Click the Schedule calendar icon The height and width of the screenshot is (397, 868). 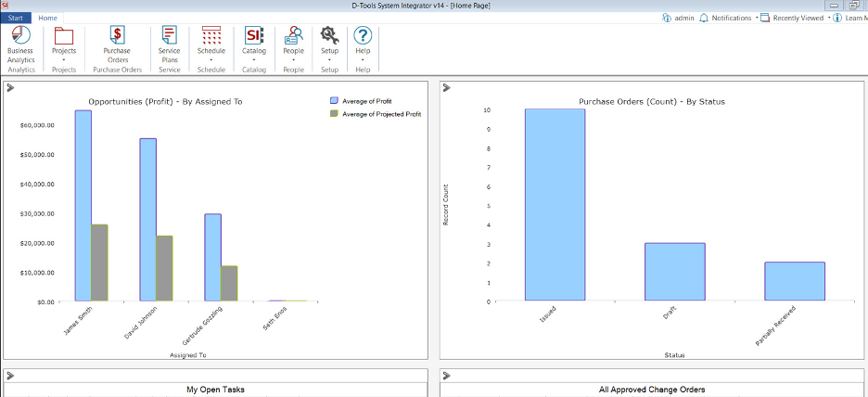[211, 35]
